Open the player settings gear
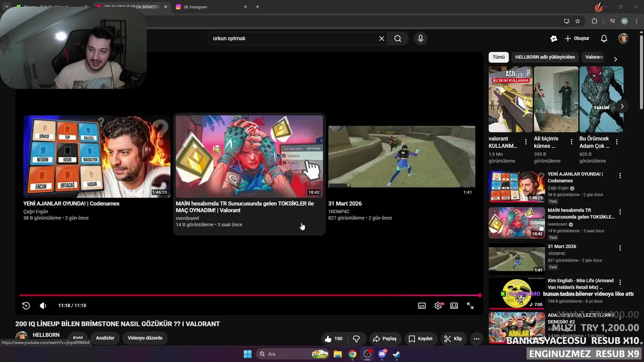Viewport: 644px width, 362px height. point(438,306)
